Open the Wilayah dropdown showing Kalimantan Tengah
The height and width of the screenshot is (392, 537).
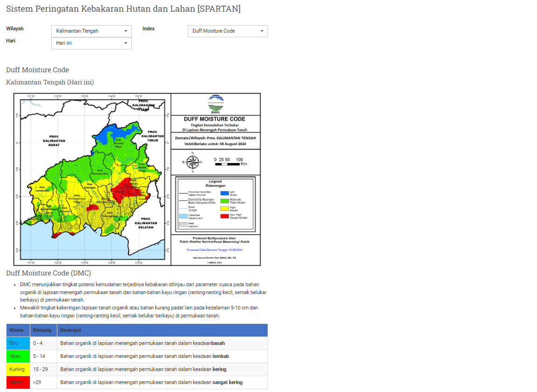click(91, 31)
